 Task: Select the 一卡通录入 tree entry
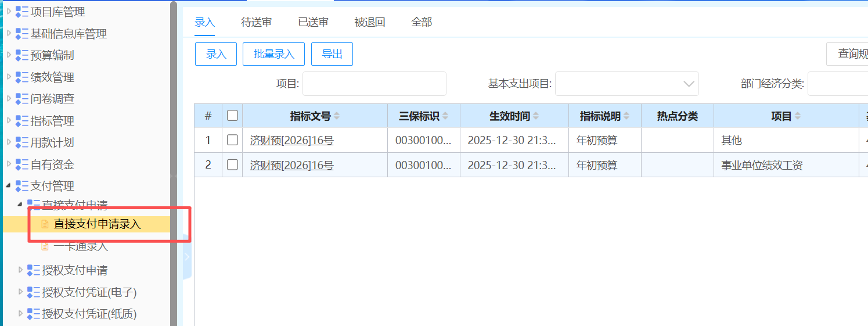point(81,246)
